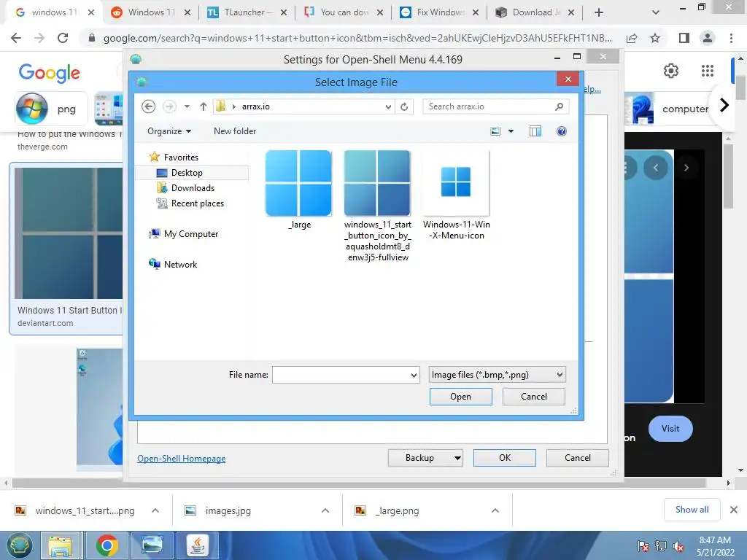Screen dimensions: 747x560
Task: Close the downloads bar
Action: click(x=734, y=510)
